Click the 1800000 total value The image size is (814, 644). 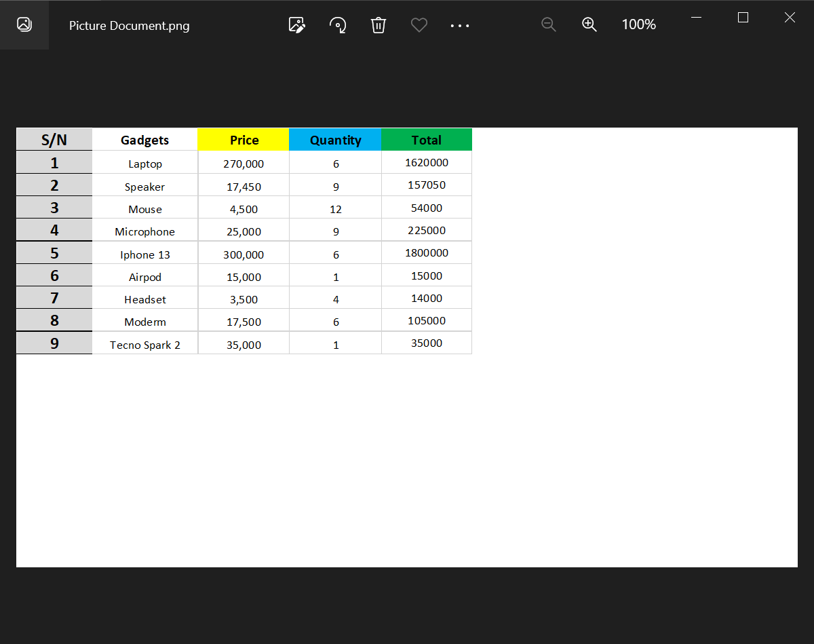[x=426, y=252]
